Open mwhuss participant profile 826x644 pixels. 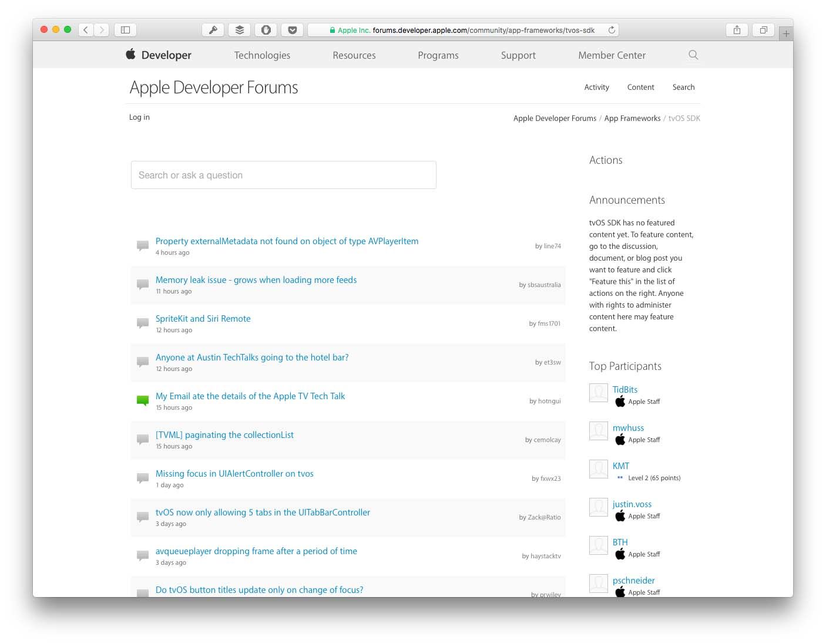(628, 428)
